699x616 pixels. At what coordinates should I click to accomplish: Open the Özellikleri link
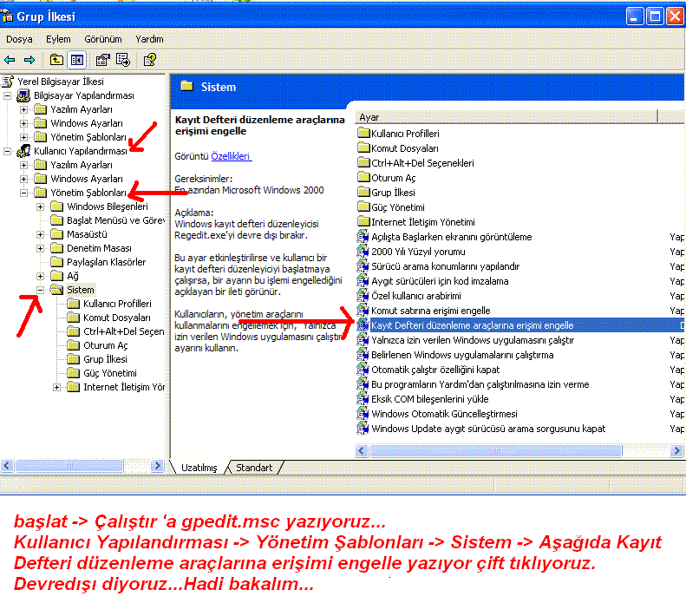click(x=231, y=156)
